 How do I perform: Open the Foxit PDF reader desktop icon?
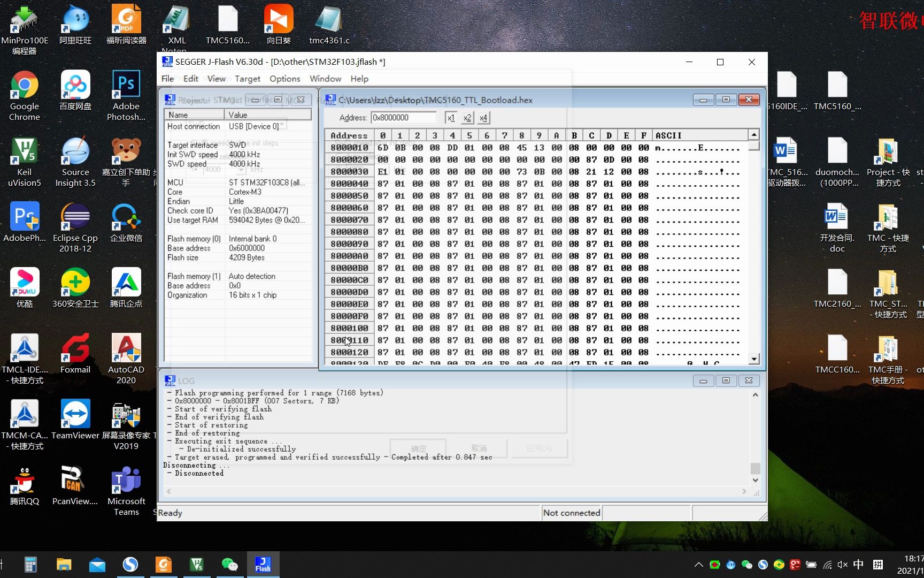[x=126, y=25]
